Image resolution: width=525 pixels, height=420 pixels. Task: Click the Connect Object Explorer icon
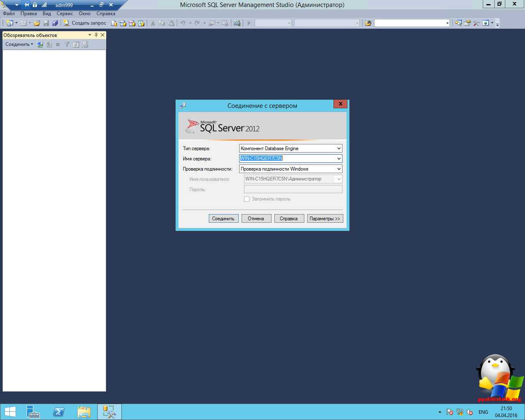(x=40, y=44)
